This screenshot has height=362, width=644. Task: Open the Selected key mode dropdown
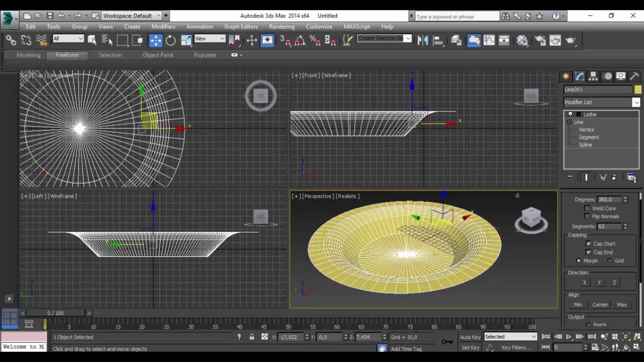point(510,337)
